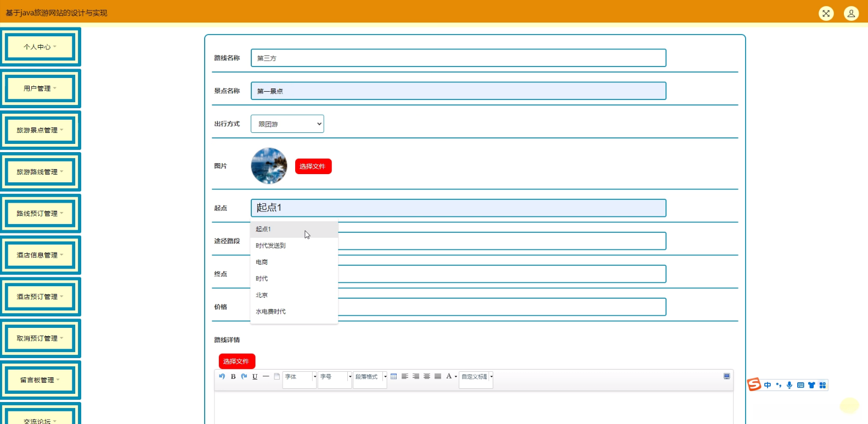Screen dimensions: 868x424
Task: Toggle underline formatting in the editor
Action: pos(255,376)
